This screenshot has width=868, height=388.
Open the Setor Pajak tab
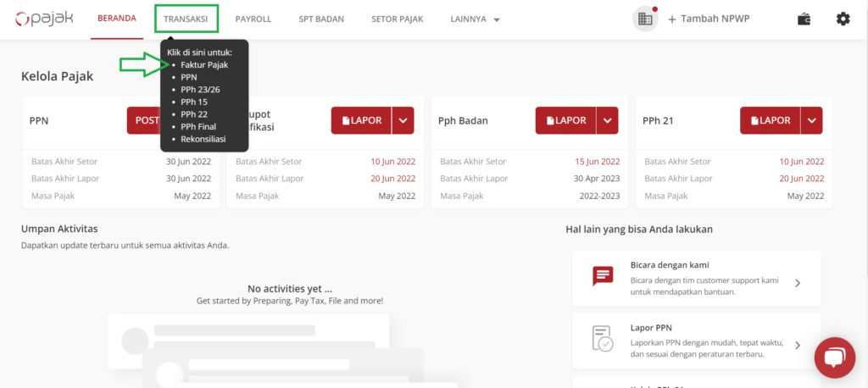[398, 19]
